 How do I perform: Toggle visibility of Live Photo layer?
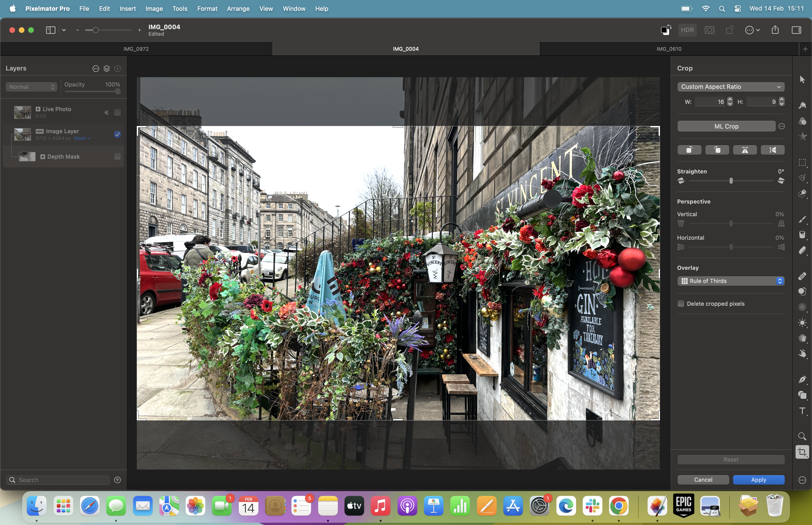tap(118, 112)
